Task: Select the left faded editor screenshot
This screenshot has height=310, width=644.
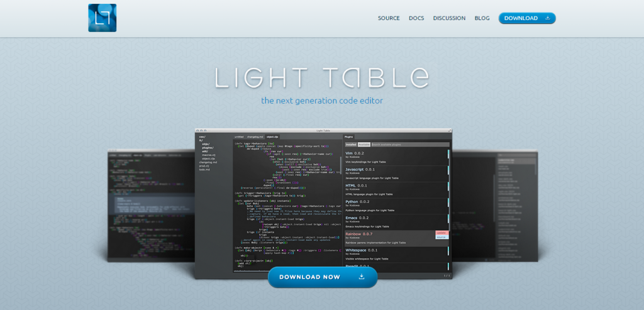Action: click(x=151, y=205)
